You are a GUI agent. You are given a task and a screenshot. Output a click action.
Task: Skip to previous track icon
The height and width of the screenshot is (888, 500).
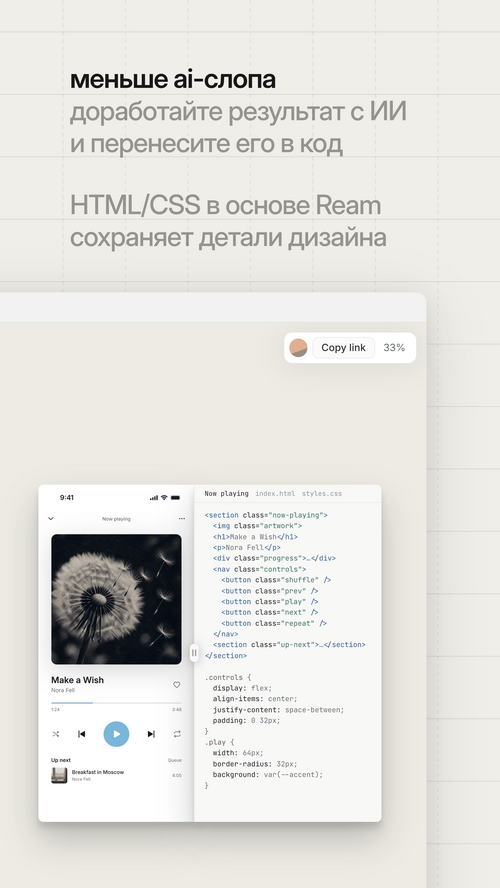[82, 734]
